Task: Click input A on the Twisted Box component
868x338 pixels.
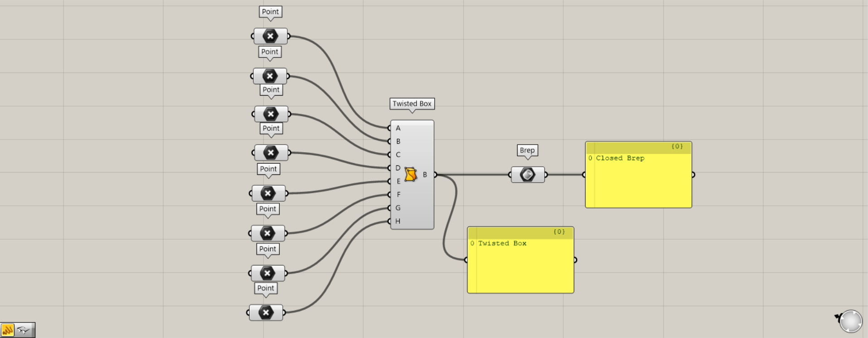Action: point(398,128)
